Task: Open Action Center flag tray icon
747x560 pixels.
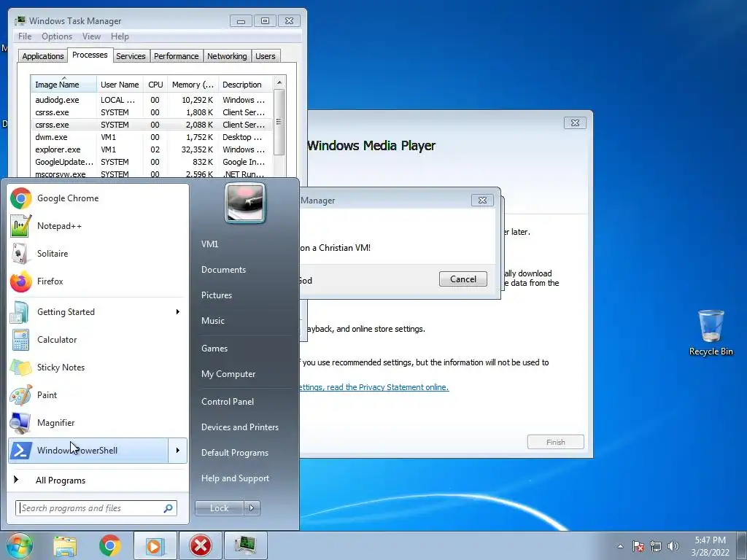Action: point(638,546)
